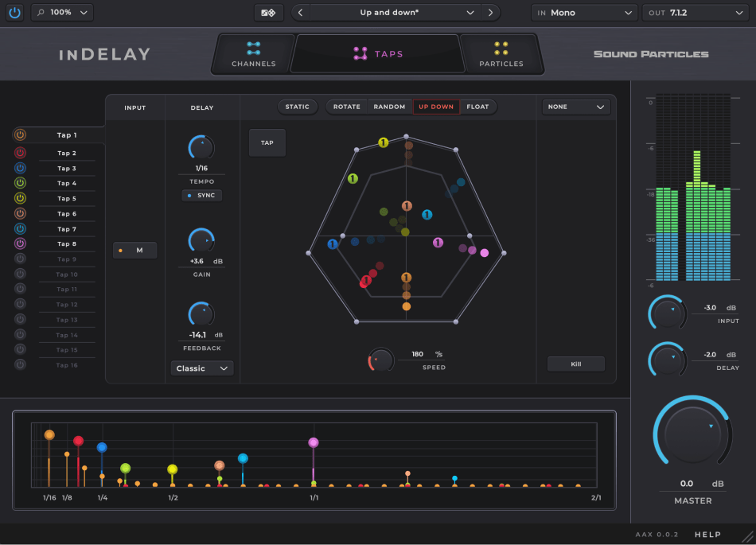Click the resize grip in the bottom-right corner
Image resolution: width=756 pixels, height=545 pixels.
747,535
